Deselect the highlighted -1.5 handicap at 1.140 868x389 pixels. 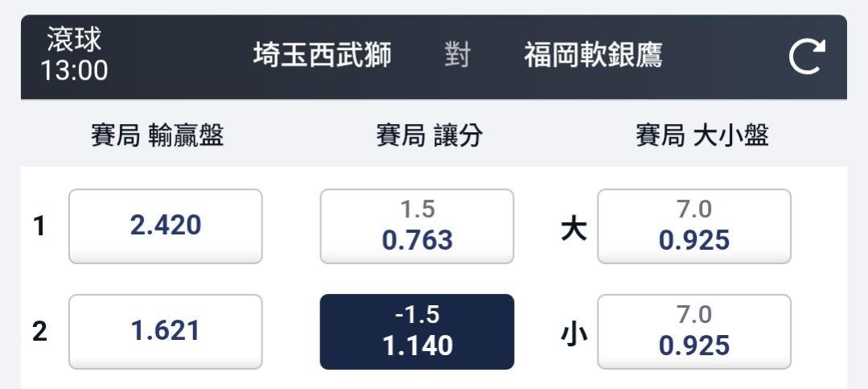417,331
